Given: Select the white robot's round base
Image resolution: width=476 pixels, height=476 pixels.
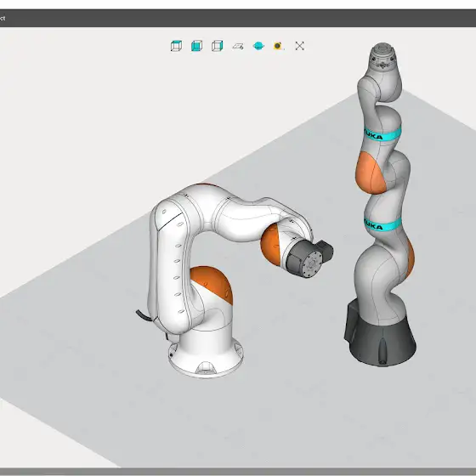Looking at the screenshot, I should pos(206,357).
